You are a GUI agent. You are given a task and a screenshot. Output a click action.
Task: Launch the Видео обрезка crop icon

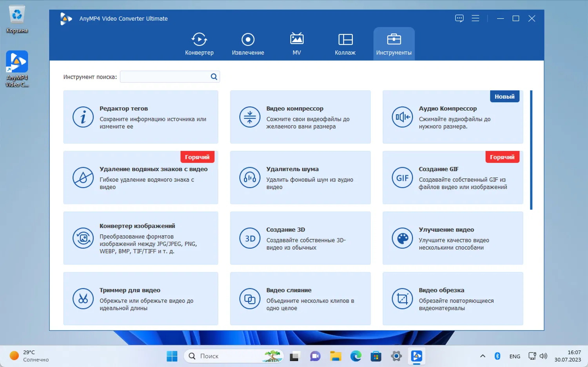pyautogui.click(x=402, y=299)
